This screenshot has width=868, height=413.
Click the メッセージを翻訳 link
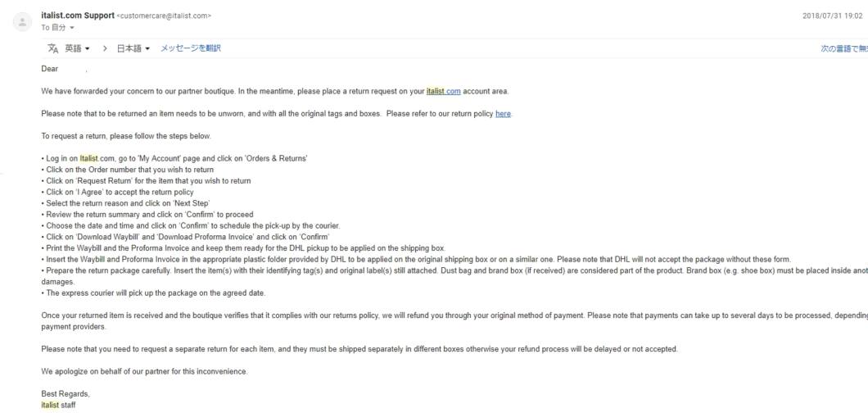click(191, 48)
